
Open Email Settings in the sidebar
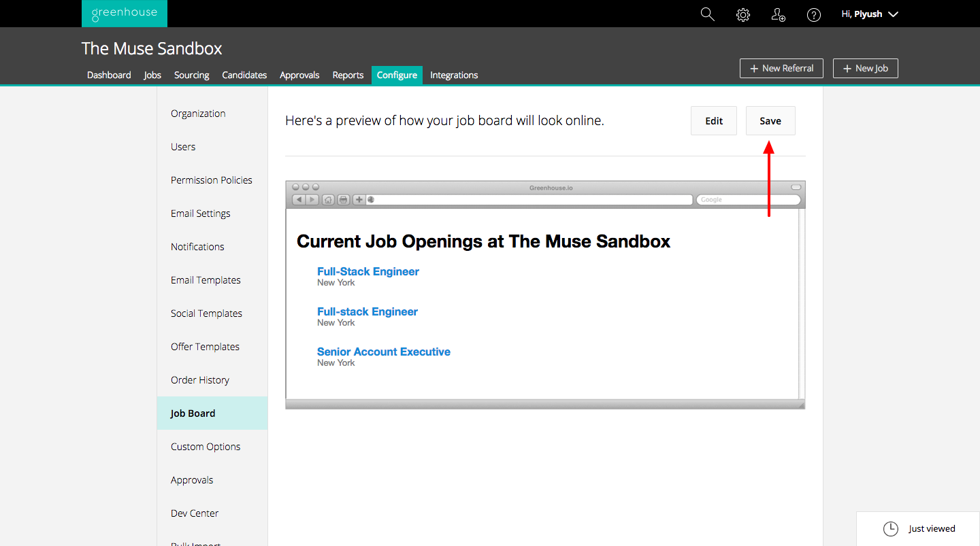[x=212, y=214]
